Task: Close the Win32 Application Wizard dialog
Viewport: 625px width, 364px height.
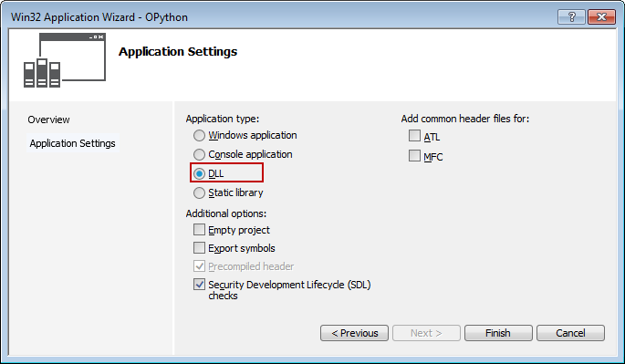Action: (x=601, y=17)
